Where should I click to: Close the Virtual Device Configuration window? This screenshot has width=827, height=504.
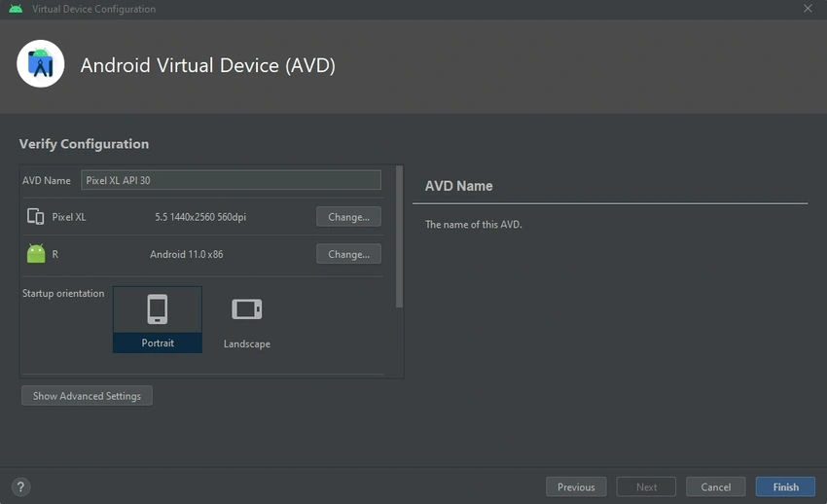(808, 9)
